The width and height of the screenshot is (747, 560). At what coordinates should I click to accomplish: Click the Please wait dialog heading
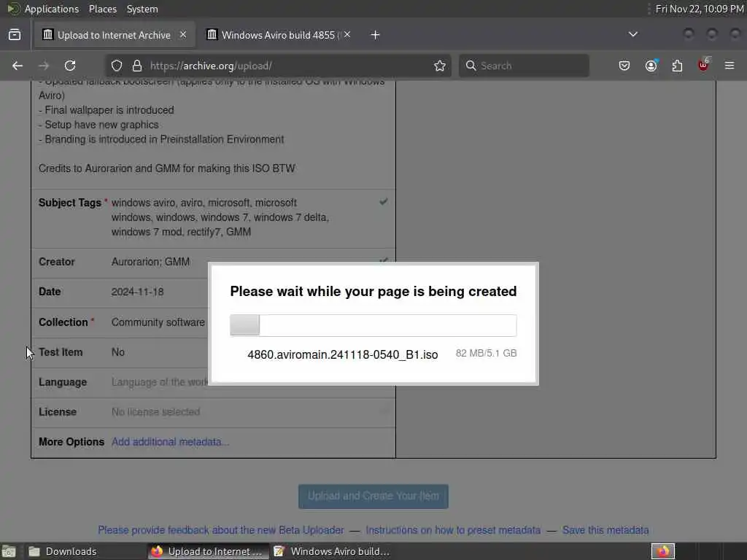pos(373,292)
